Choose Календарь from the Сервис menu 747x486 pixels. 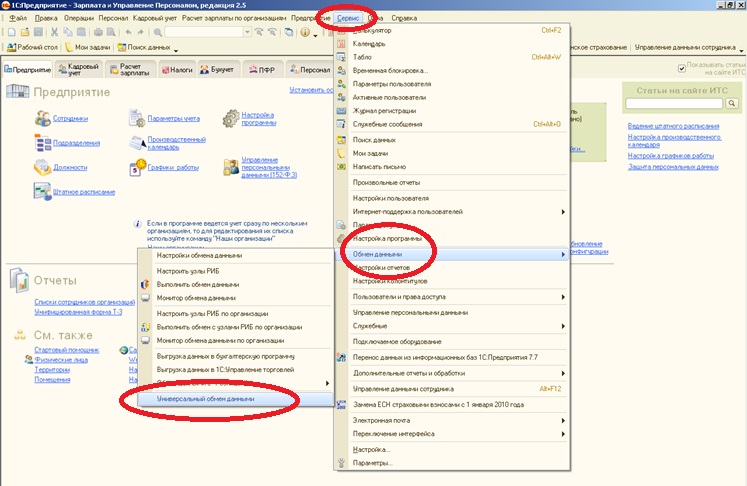[x=452, y=44]
